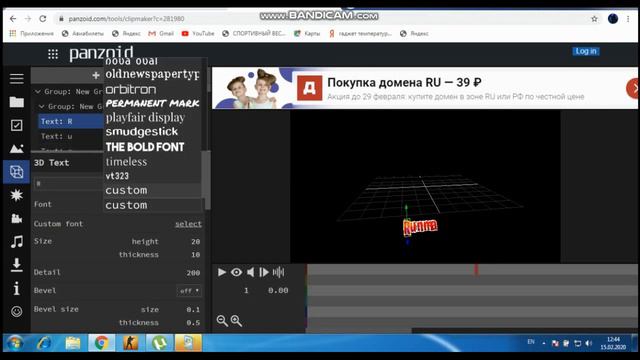Click the font list scrollbar thumb
The image size is (640, 360).
tap(207, 180)
